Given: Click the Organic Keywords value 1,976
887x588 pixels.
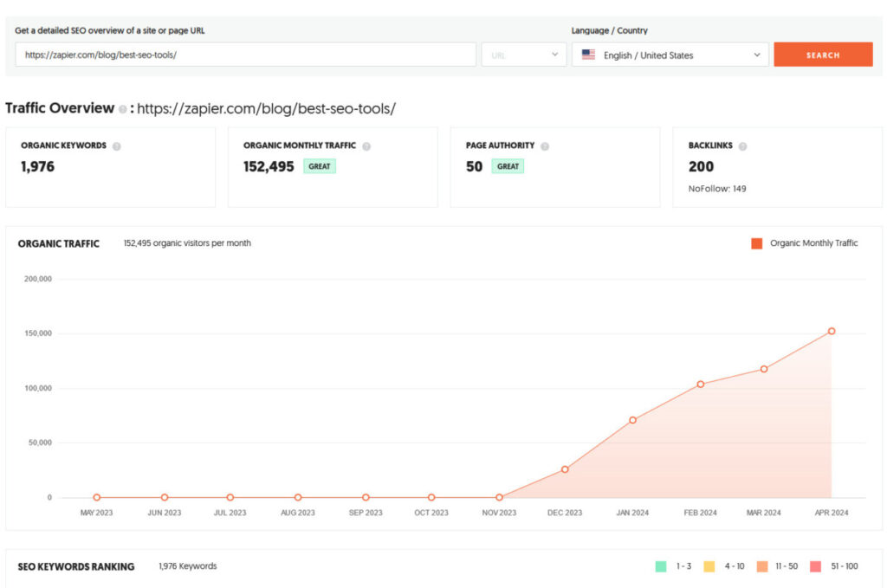Looking at the screenshot, I should [x=38, y=167].
